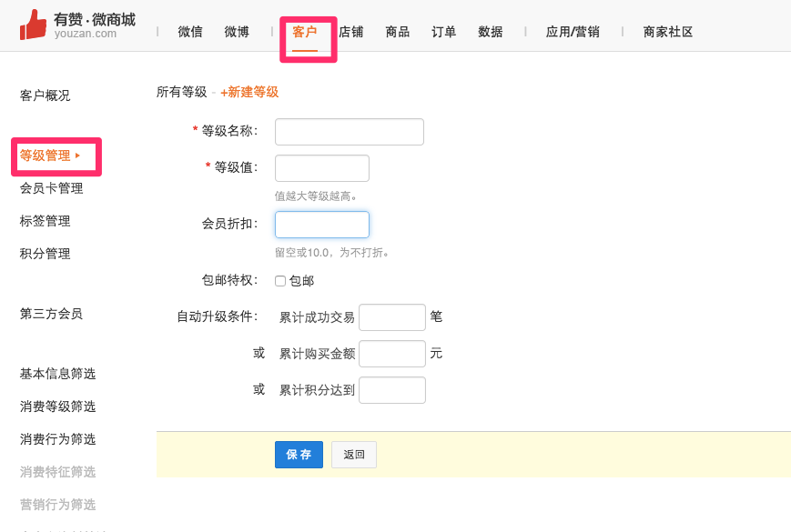Open the 微博 channel menu item

[x=236, y=31]
